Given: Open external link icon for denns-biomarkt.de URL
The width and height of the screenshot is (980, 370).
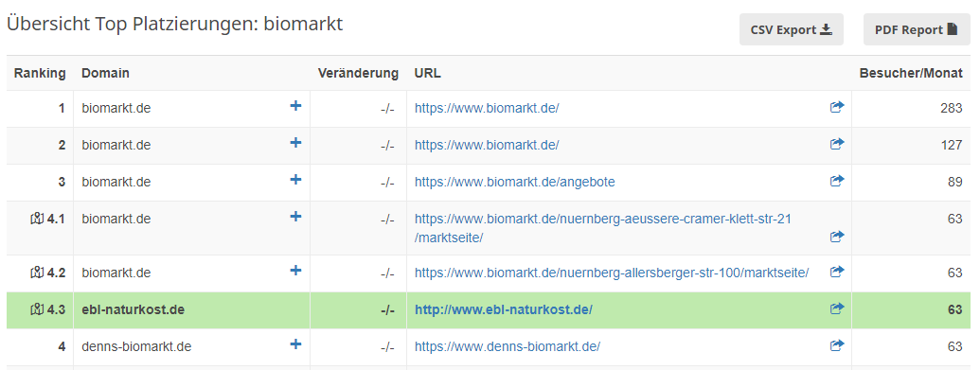Looking at the screenshot, I should point(837,345).
